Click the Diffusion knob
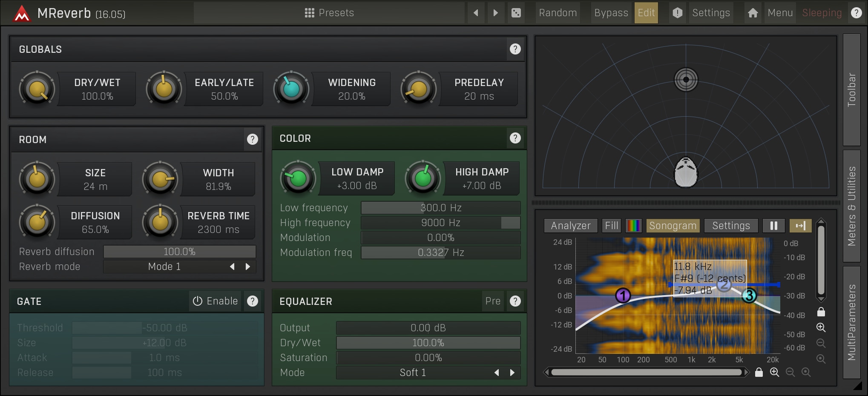The height and width of the screenshot is (396, 868). [37, 222]
